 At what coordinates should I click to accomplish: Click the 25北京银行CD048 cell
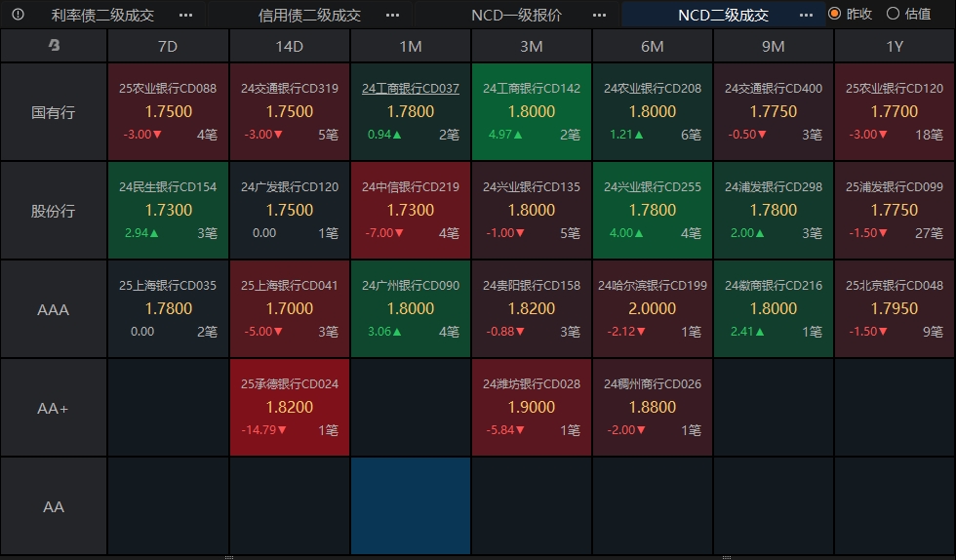pos(895,309)
